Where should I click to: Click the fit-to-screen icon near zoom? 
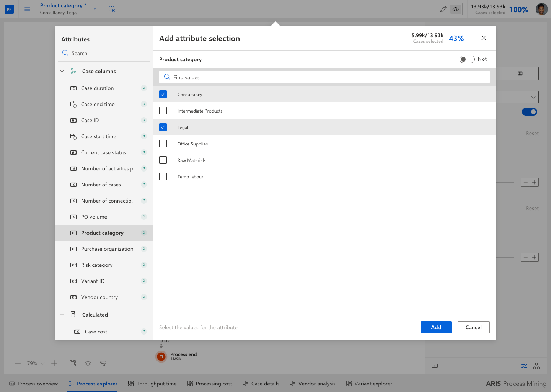click(73, 363)
